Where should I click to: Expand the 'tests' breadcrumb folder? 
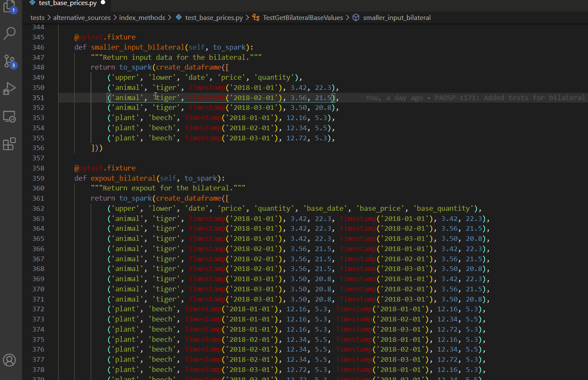[37, 18]
